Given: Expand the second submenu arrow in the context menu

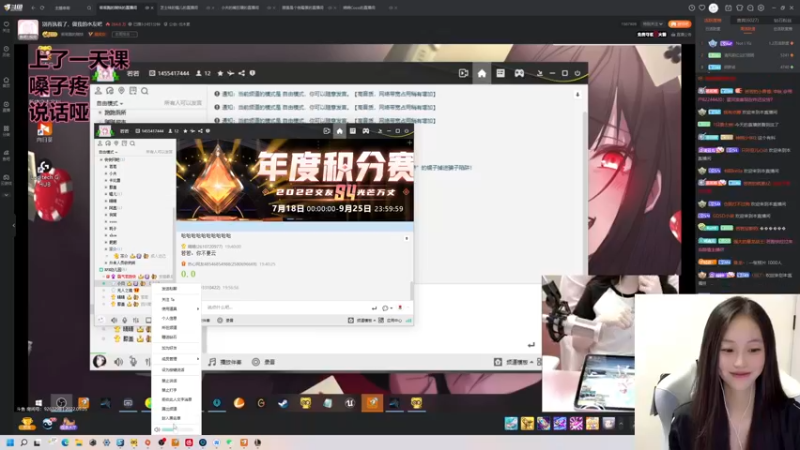Looking at the screenshot, I should pos(198,359).
